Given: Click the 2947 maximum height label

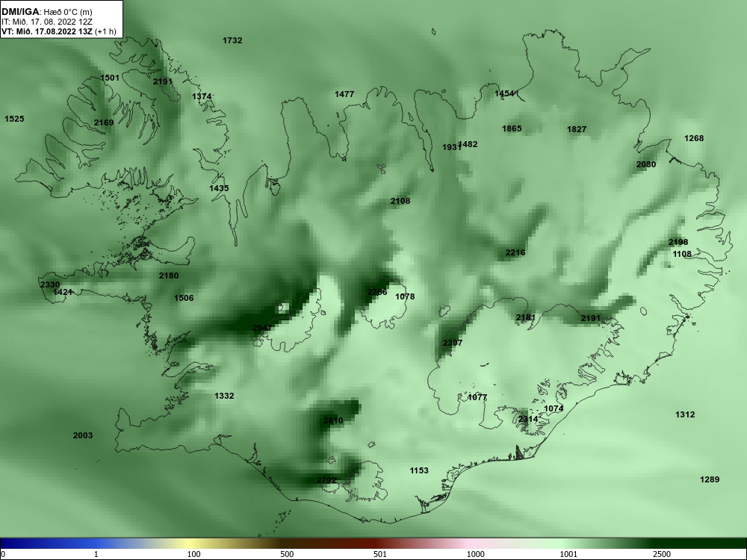Looking at the screenshot, I should pyautogui.click(x=262, y=328).
